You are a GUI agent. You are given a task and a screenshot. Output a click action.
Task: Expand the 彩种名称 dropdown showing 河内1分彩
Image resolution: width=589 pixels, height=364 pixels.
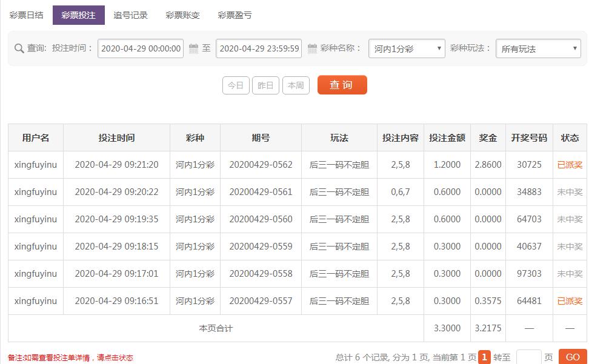click(407, 48)
